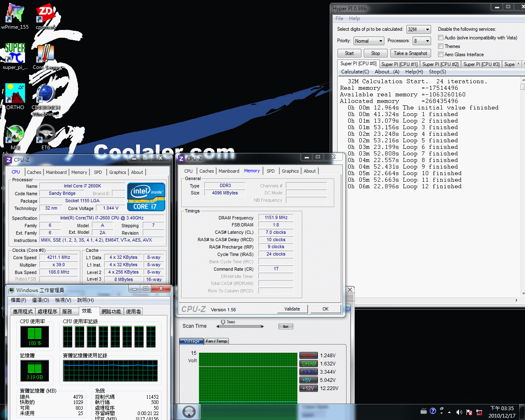Toggle the green DRAM voltage label
525x420 pixels.
(308, 364)
